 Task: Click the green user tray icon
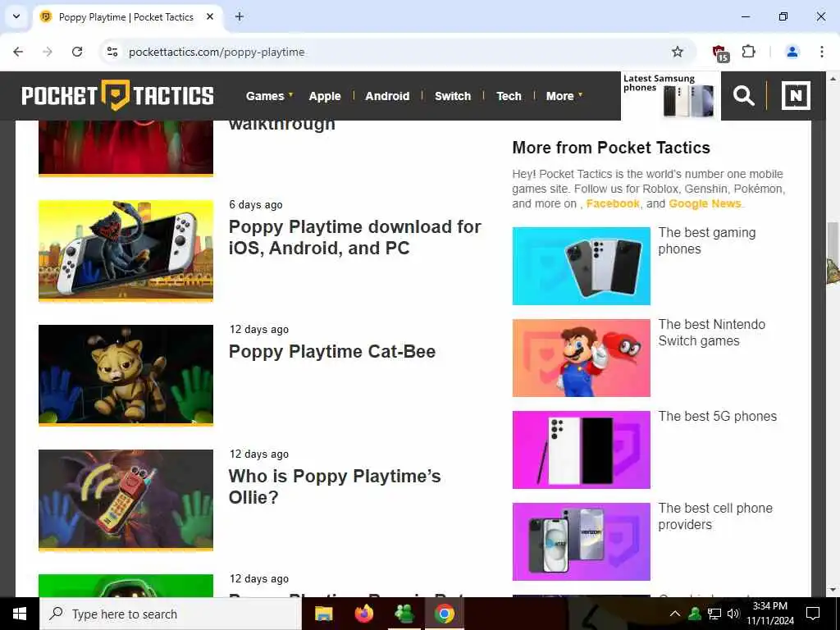[x=695, y=614]
